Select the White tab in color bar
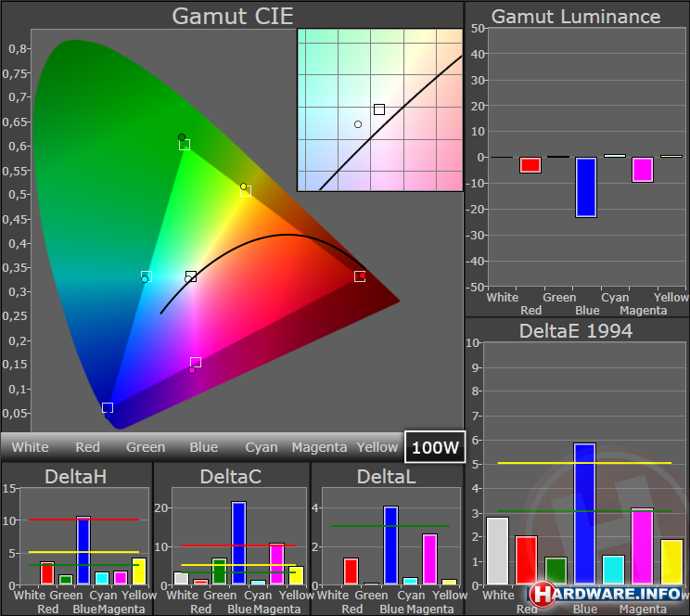This screenshot has height=616, width=690. 30,447
